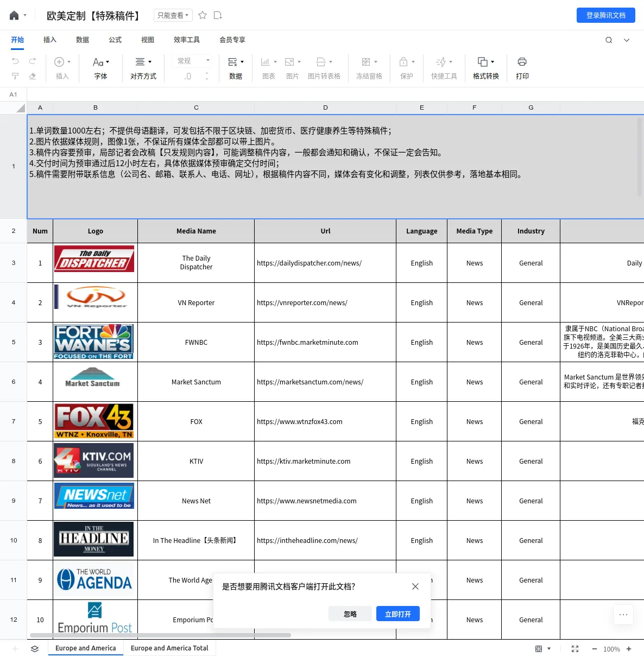
Task: Click the FWNBC media name cell
Action: pyautogui.click(x=196, y=342)
